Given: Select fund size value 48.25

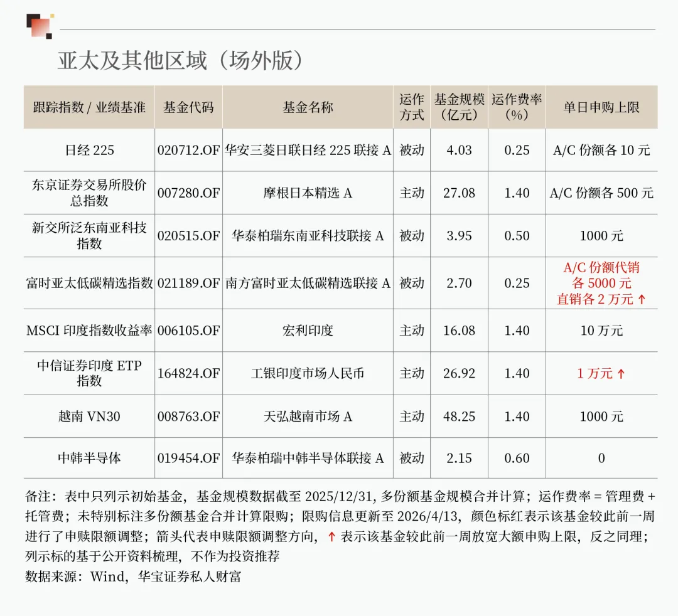Looking at the screenshot, I should pyautogui.click(x=459, y=417).
